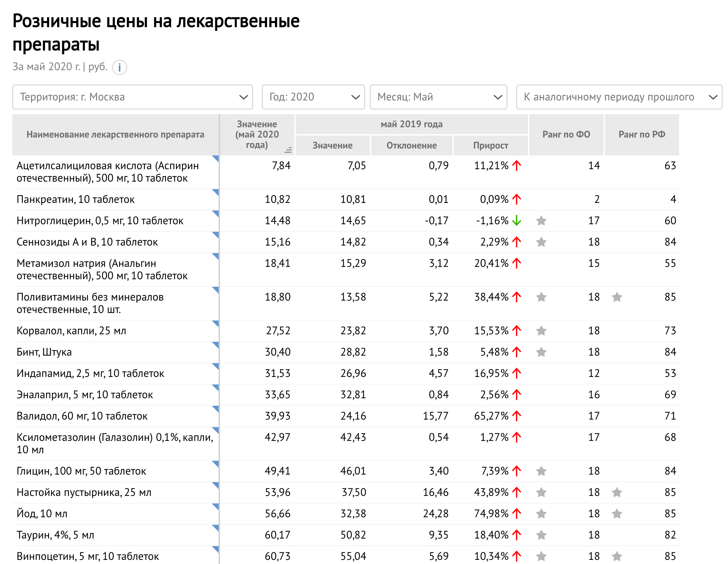Select Метамизол натрия (Анальгин) drug name

pyautogui.click(x=102, y=270)
